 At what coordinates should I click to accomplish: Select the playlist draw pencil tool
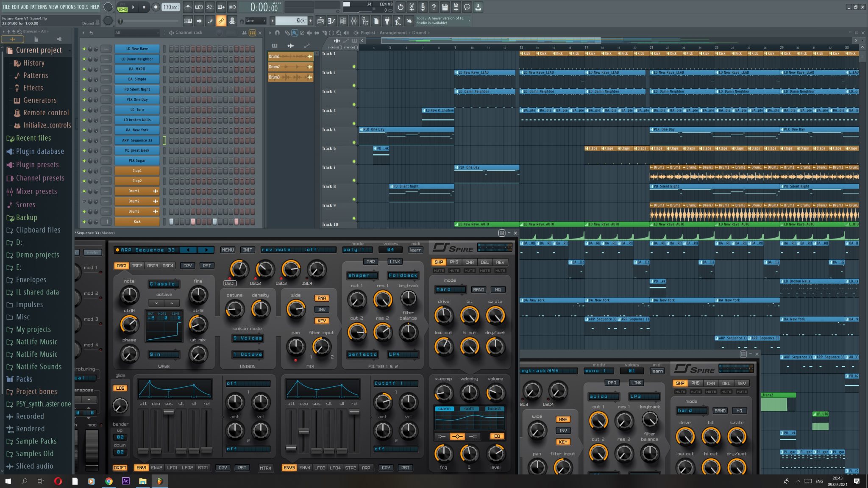(x=287, y=33)
